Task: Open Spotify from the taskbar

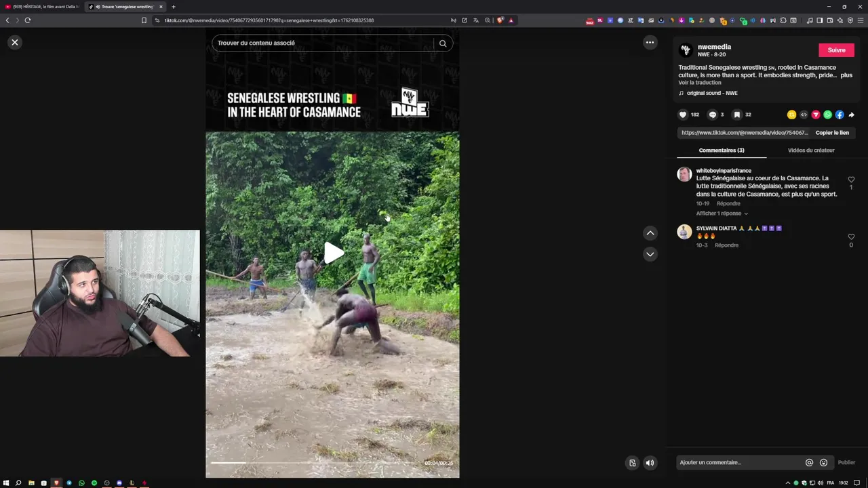Action: 94,483
